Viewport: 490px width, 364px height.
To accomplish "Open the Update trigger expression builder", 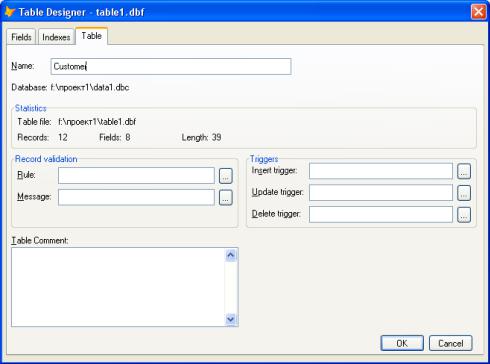I will click(x=464, y=193).
